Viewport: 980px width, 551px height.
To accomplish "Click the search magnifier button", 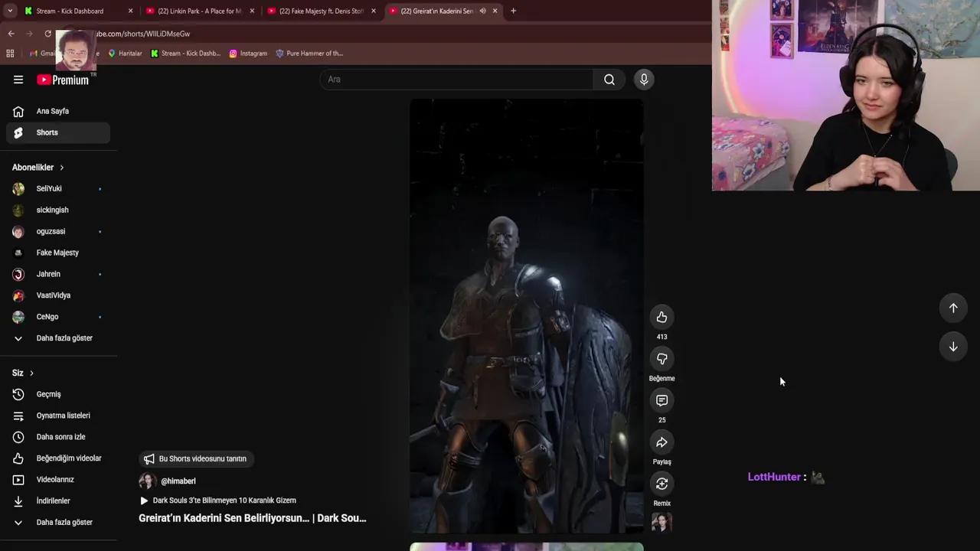I will 609,80.
